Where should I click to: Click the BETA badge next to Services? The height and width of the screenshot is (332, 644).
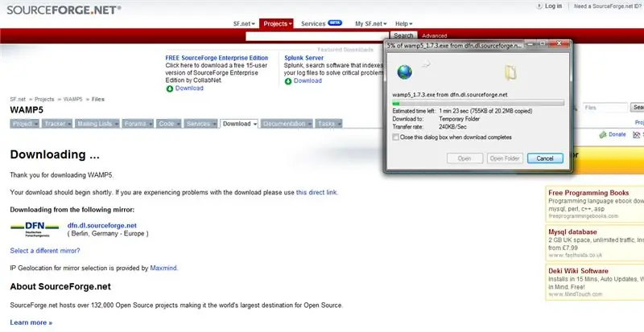point(335,23)
